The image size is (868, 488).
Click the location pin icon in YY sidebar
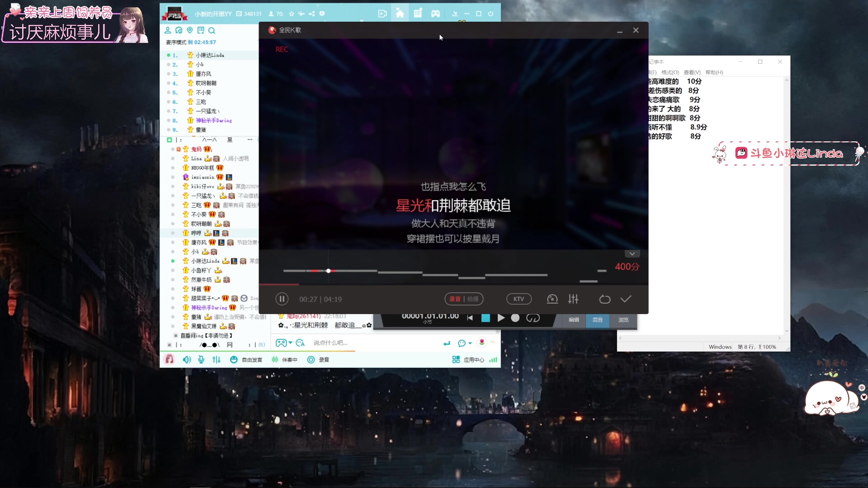pyautogui.click(x=190, y=30)
